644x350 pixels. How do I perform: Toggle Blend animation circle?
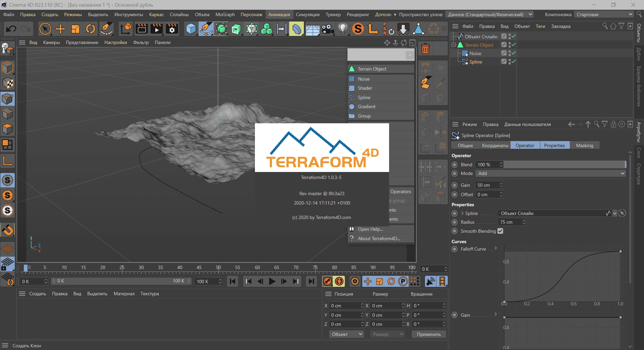pyautogui.click(x=454, y=165)
